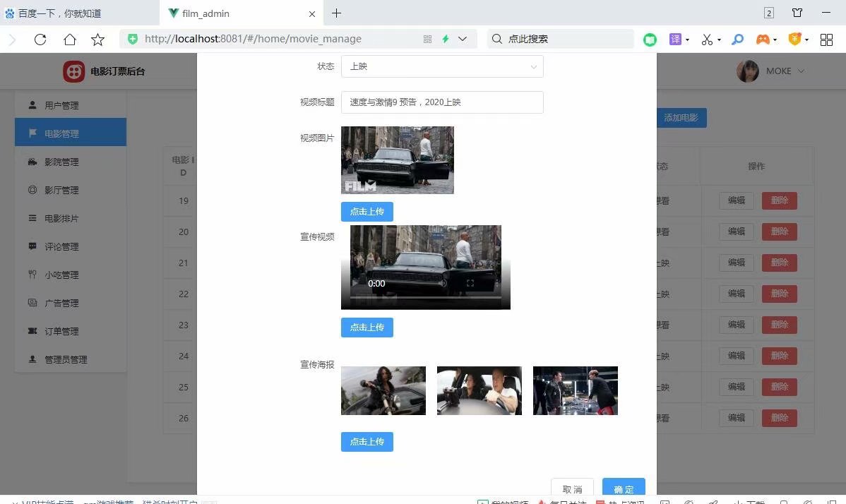The height and width of the screenshot is (504, 846).
Task: Click the browser search box 点此搜索
Action: point(561,39)
